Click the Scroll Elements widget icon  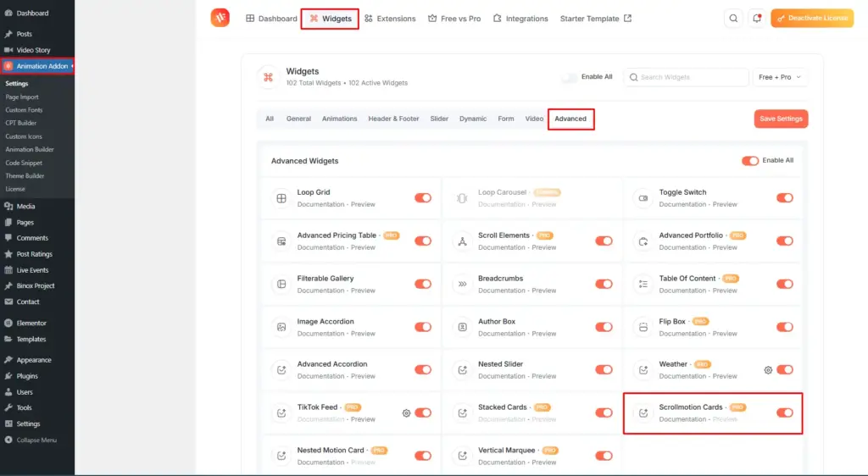(x=462, y=241)
